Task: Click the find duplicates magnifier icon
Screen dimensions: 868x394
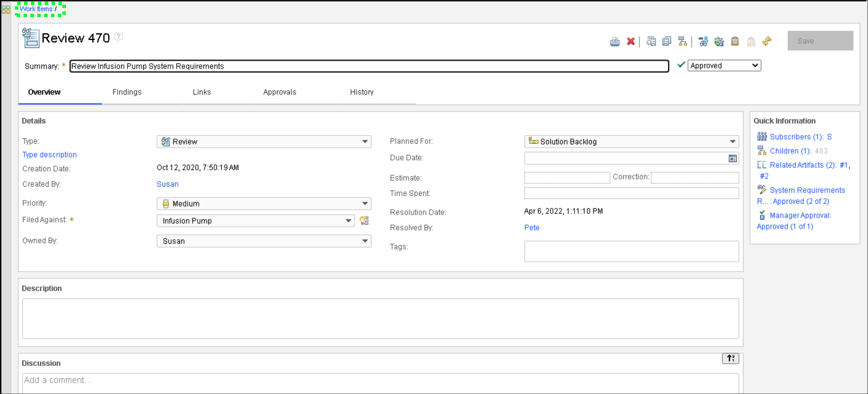Action: [x=651, y=41]
